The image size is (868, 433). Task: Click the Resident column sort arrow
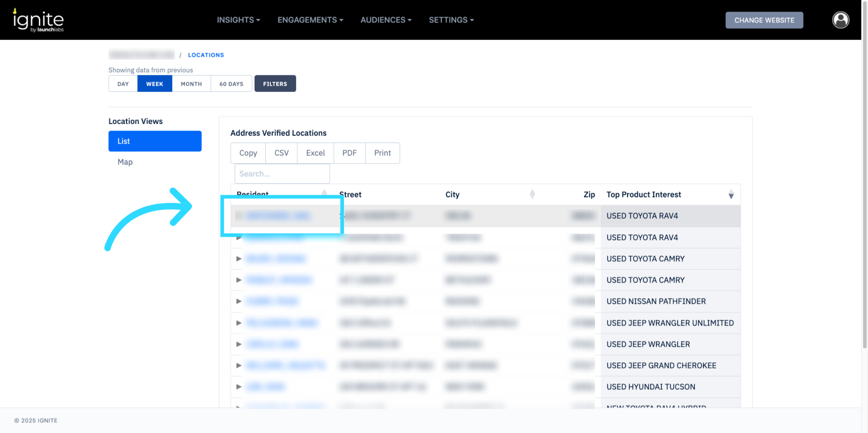point(324,192)
